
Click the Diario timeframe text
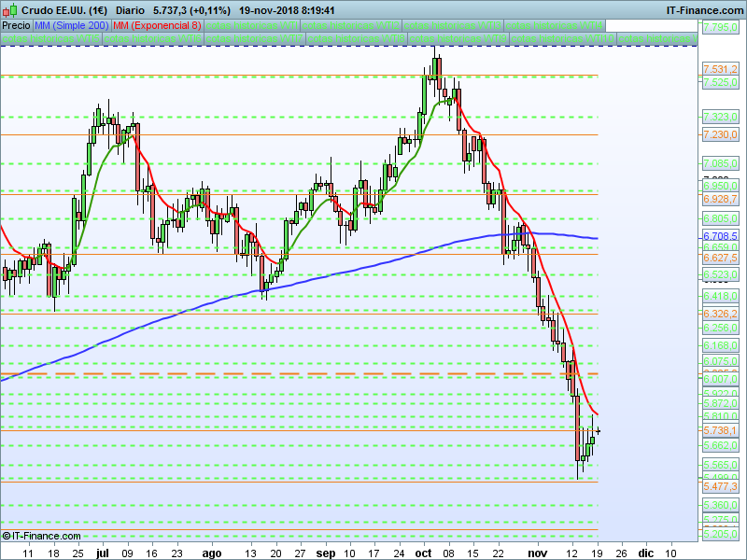point(130,10)
